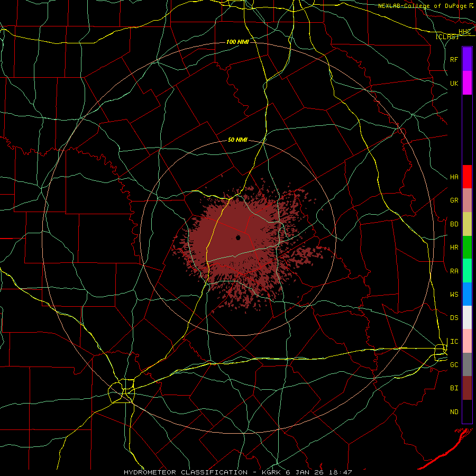This screenshot has height=476, width=476.
Task: Click the ND black legend swatch
Action: coord(467,411)
